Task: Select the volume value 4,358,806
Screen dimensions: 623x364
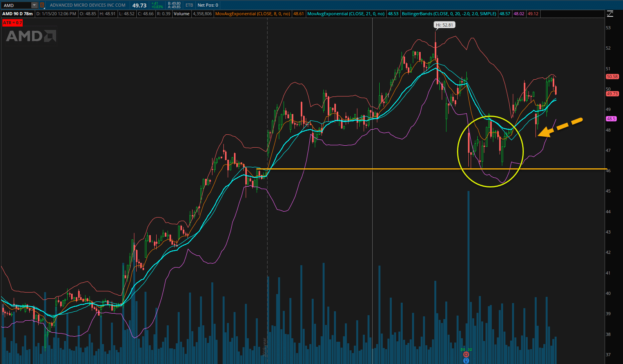Action: (202, 14)
